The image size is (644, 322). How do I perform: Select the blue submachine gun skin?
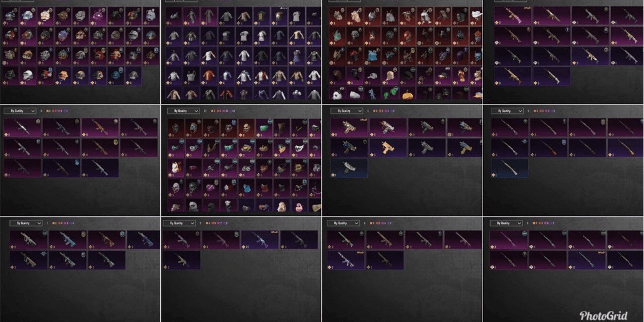pos(68,240)
